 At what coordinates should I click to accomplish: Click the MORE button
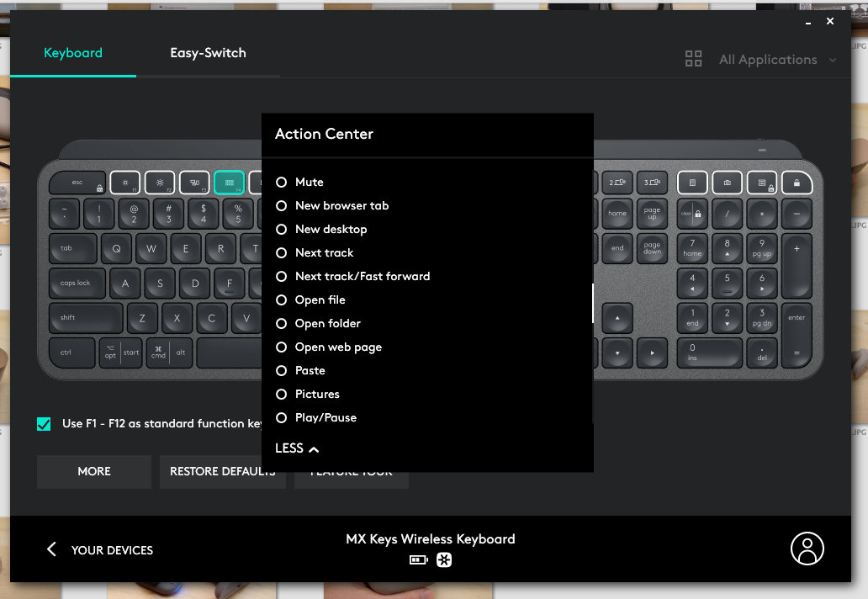[x=94, y=472]
